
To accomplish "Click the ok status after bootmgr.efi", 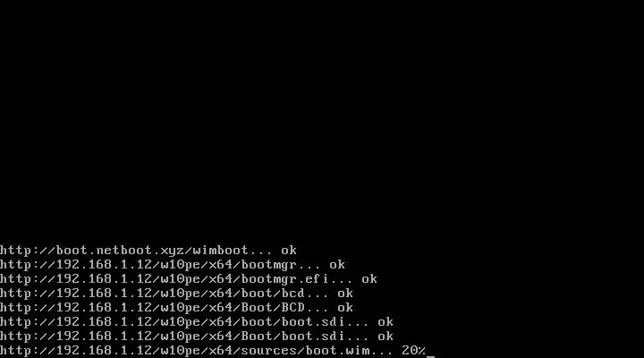I will click(369, 279).
